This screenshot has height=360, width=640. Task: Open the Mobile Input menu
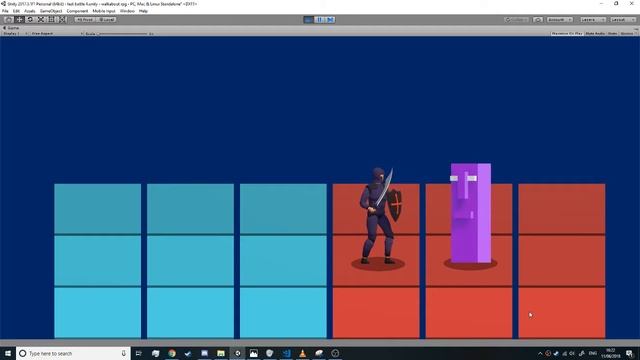pyautogui.click(x=104, y=11)
